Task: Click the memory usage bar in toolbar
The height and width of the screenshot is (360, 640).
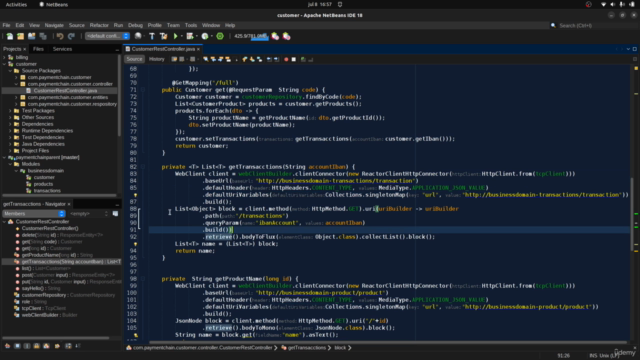Action: tap(251, 36)
